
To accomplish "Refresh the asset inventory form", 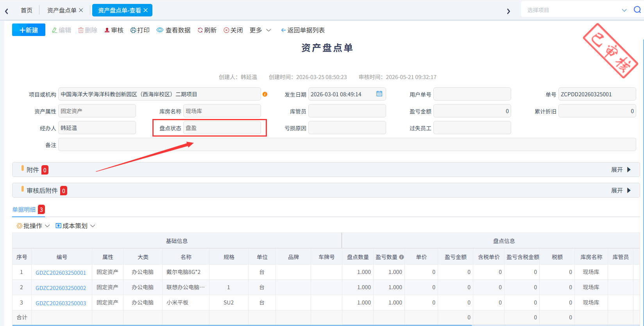I will [x=207, y=30].
